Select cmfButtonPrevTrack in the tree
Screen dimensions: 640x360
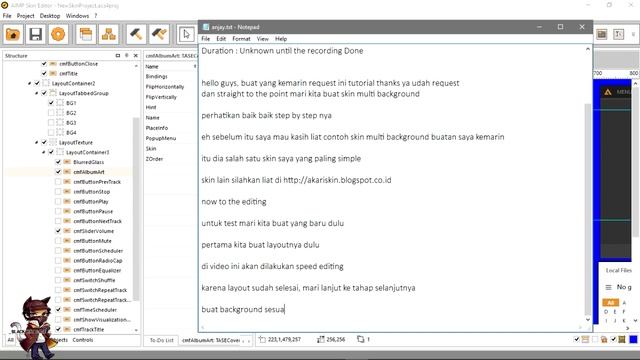pyautogui.click(x=97, y=182)
